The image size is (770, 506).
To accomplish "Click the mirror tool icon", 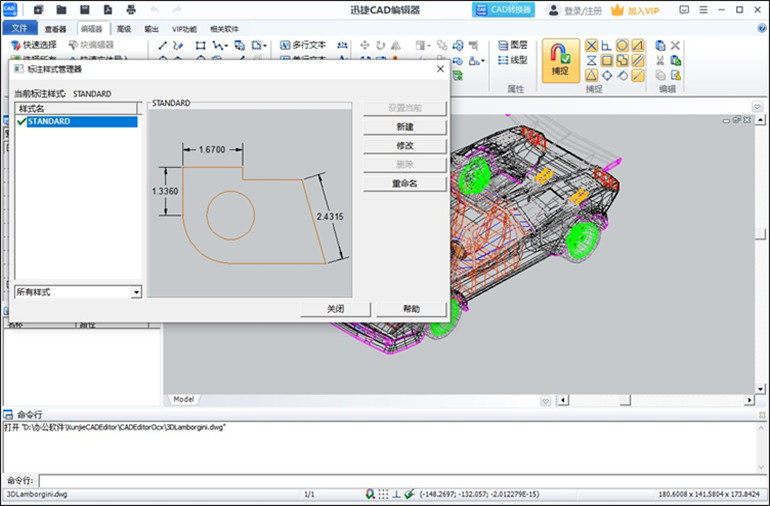I will coord(396,46).
